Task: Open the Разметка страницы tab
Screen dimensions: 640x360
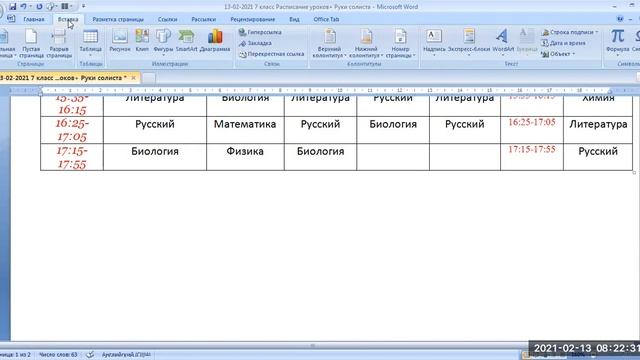Action: click(x=118, y=19)
